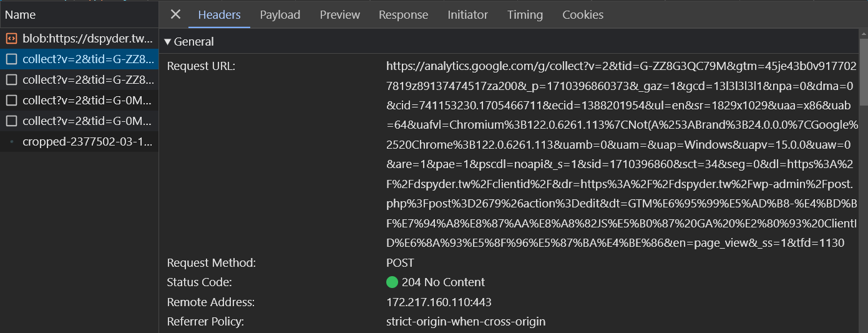Open the Preview tab
The width and height of the screenshot is (868, 333).
[x=339, y=14]
